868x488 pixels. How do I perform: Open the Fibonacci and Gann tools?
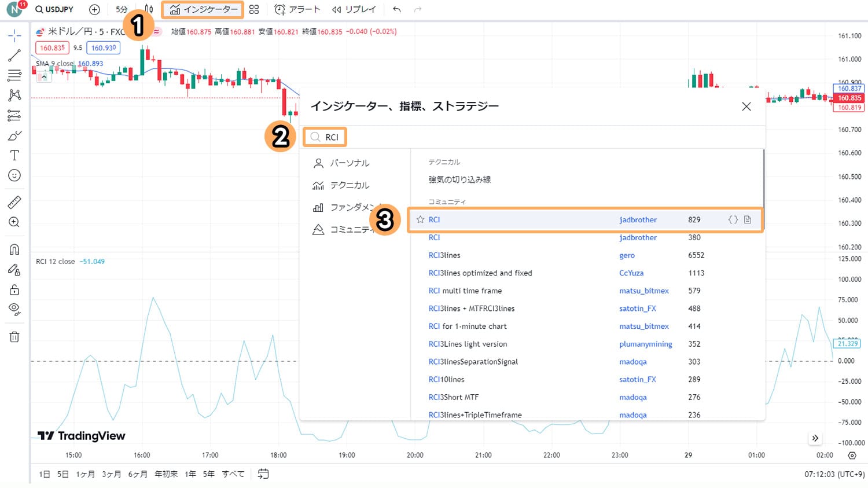[14, 75]
